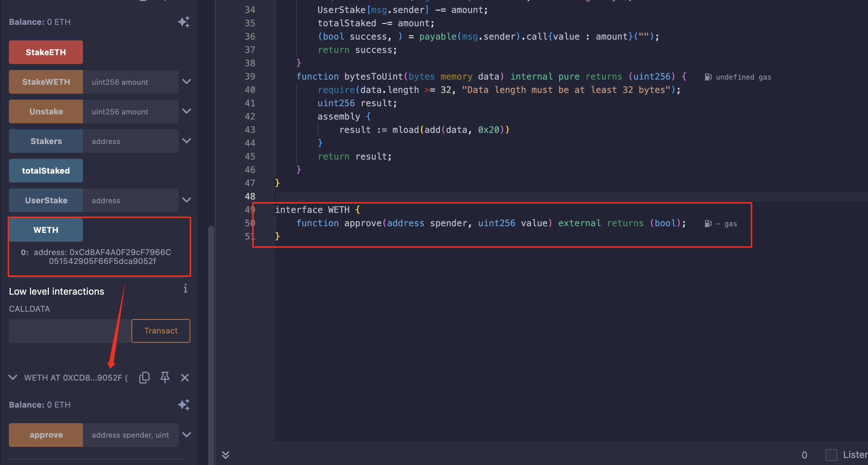Screen dimensions: 868x465
Task: Click 'assembly {' code line
Action: pos(344,116)
